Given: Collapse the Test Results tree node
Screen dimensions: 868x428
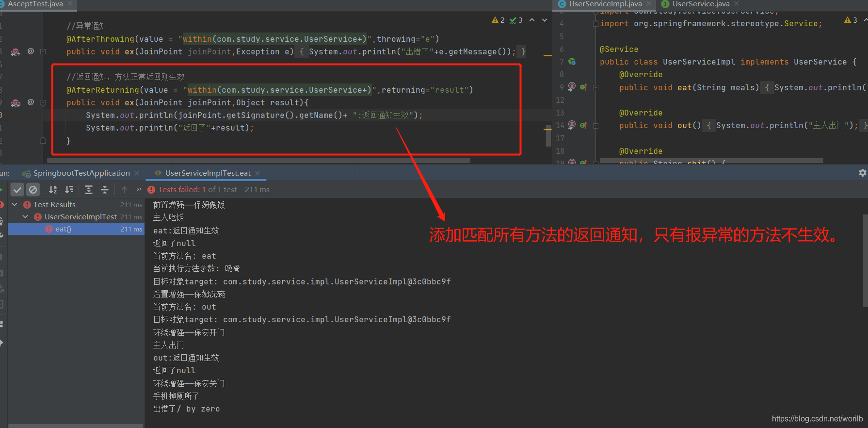Looking at the screenshot, I should point(15,205).
